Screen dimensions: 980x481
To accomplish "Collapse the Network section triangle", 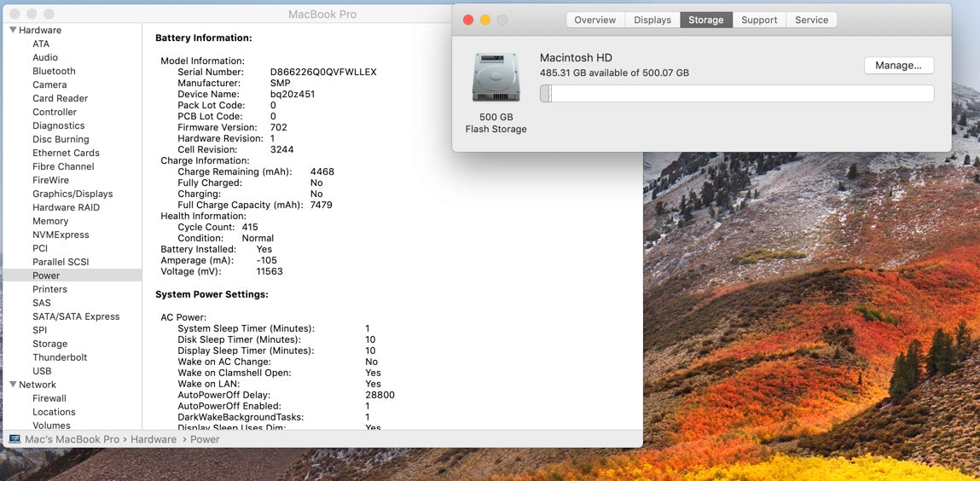I will (13, 385).
